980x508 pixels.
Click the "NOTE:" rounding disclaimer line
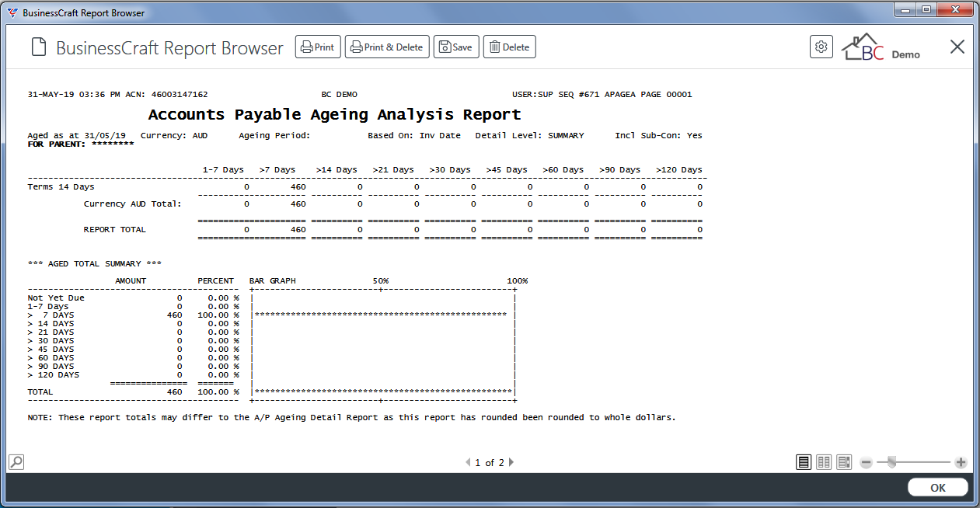pos(352,418)
